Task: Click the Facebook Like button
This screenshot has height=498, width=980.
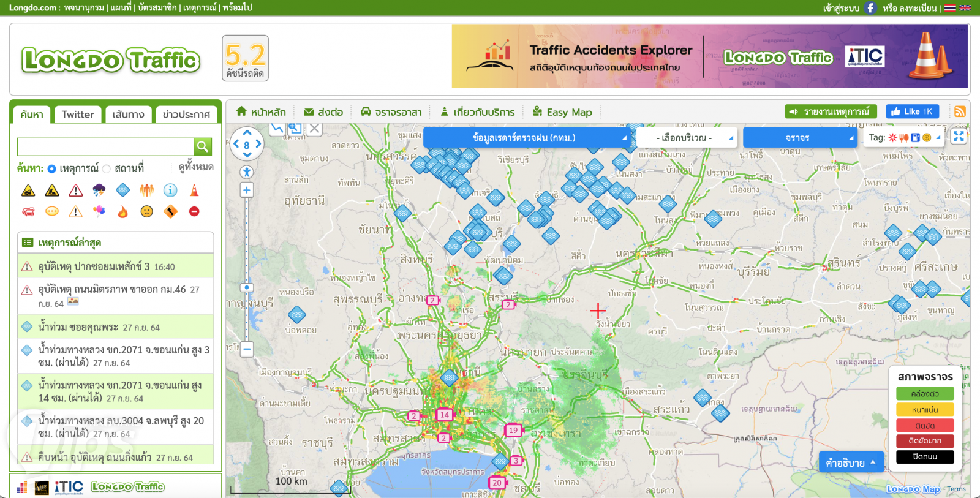Action: coord(912,111)
